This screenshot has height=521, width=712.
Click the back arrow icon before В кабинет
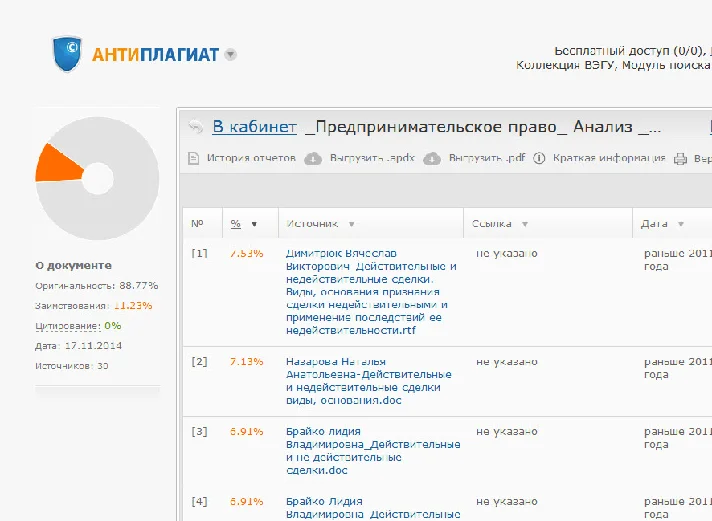[196, 127]
